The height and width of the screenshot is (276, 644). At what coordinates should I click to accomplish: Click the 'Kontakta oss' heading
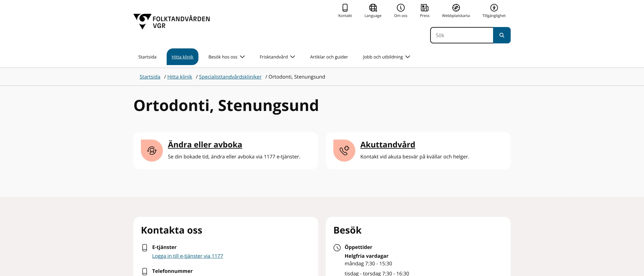point(172,230)
